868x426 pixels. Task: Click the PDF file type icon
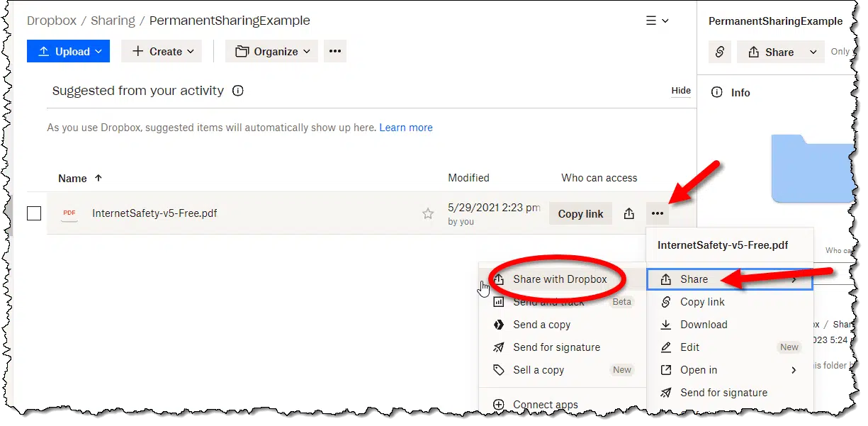click(69, 213)
